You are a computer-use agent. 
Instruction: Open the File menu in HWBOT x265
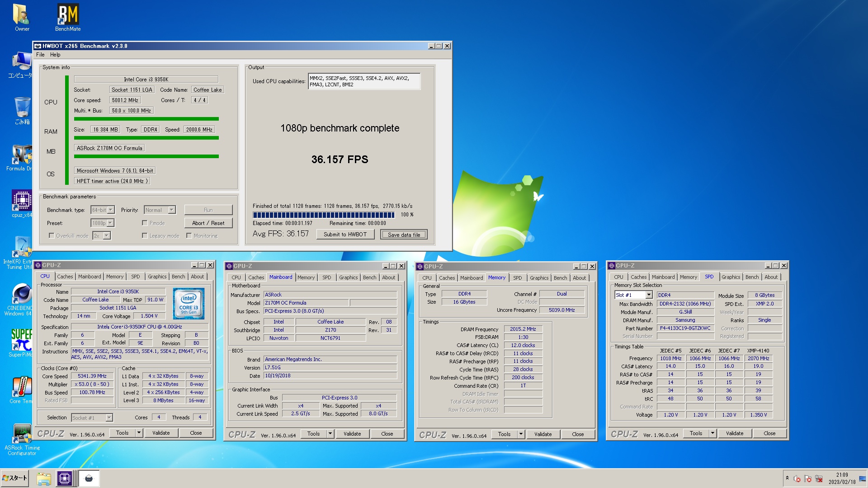[x=40, y=55]
